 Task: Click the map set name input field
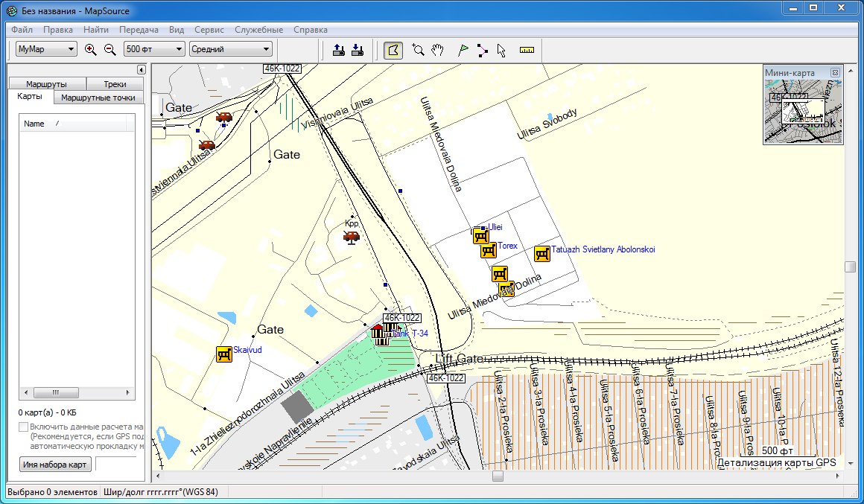coord(115,465)
